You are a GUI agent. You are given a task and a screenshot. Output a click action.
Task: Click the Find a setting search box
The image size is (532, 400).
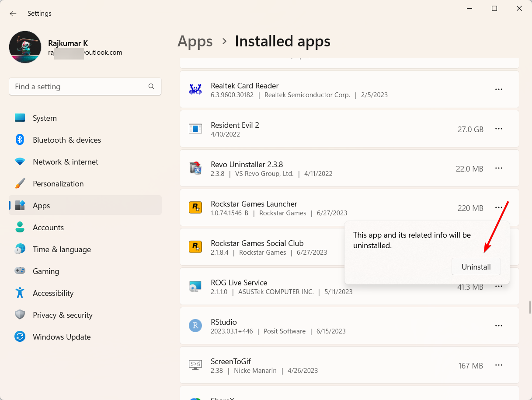[85, 87]
